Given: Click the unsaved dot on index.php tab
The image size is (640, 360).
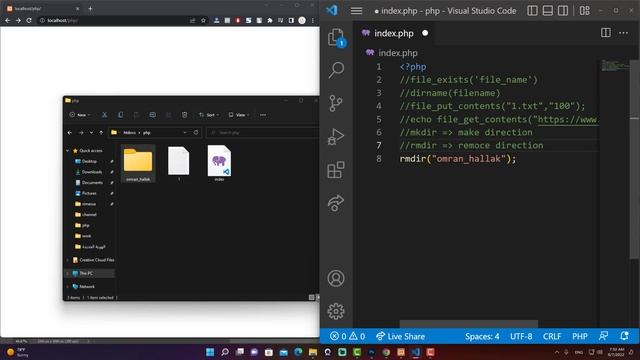Looking at the screenshot, I should (x=425, y=33).
